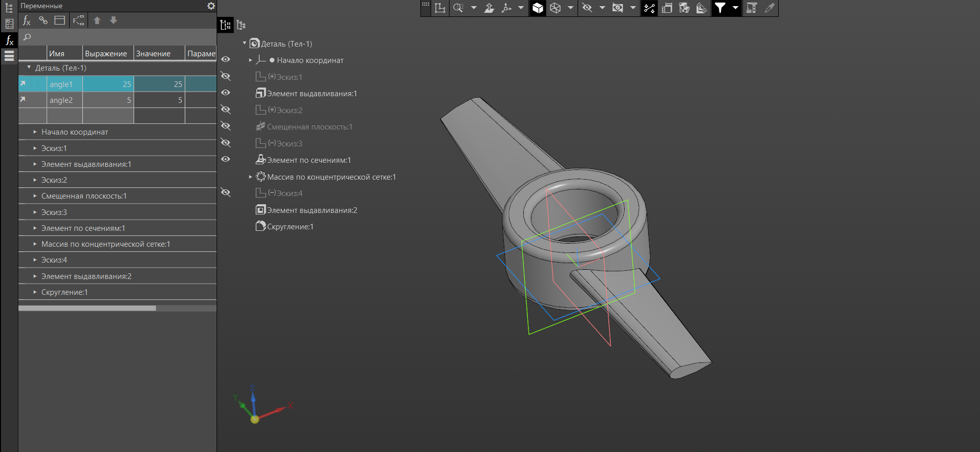
Task: Click the table window icon in Variables toolbar
Action: (60, 20)
